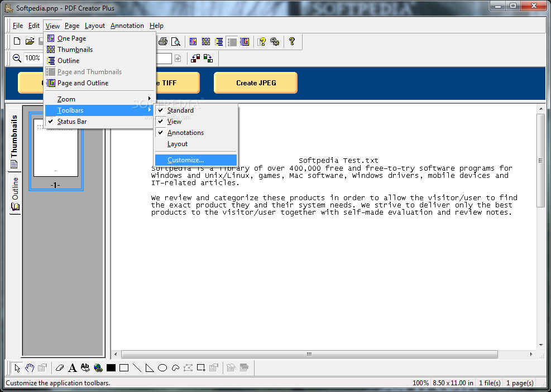The width and height of the screenshot is (551, 392).
Task: Enable the Layout toolbar in submenu
Action: [x=196, y=144]
